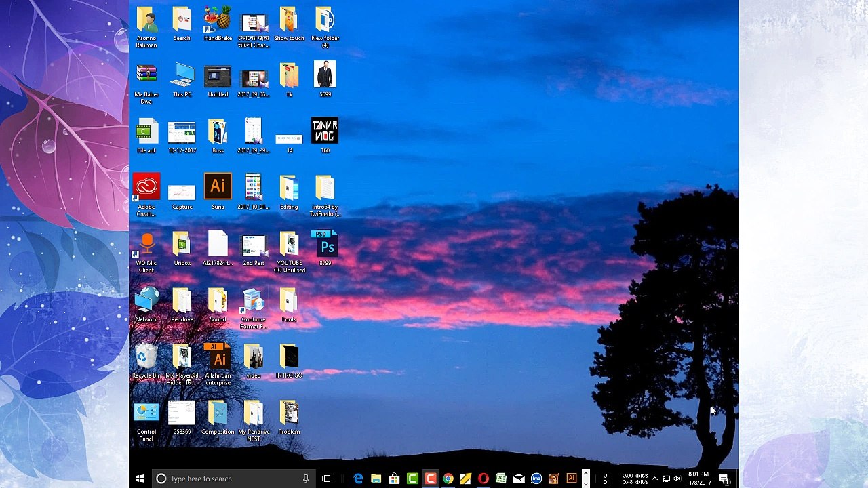The height and width of the screenshot is (488, 868).
Task: Select the Untitled video project thumbnail
Action: [x=218, y=77]
